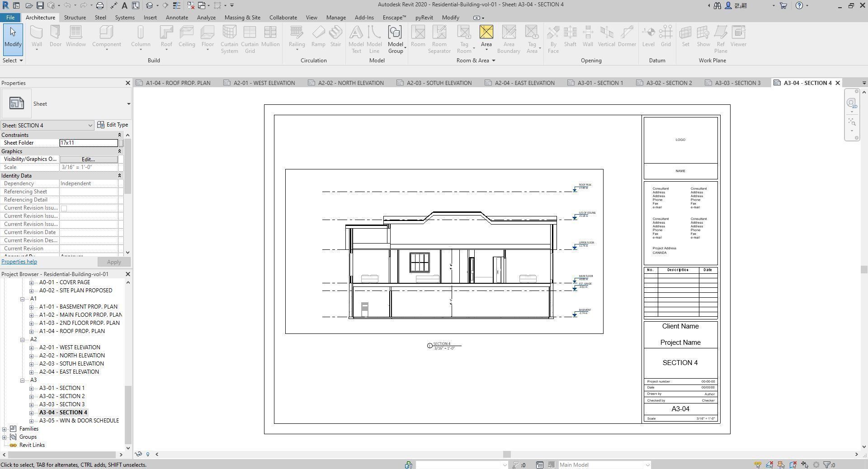Activate the Curtain System tool
The width and height of the screenshot is (868, 469).
click(x=229, y=39)
